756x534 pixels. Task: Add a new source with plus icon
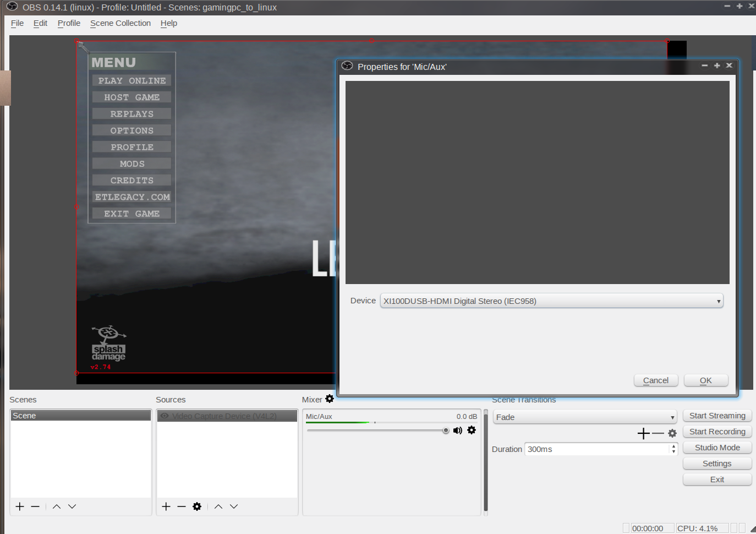pos(166,506)
